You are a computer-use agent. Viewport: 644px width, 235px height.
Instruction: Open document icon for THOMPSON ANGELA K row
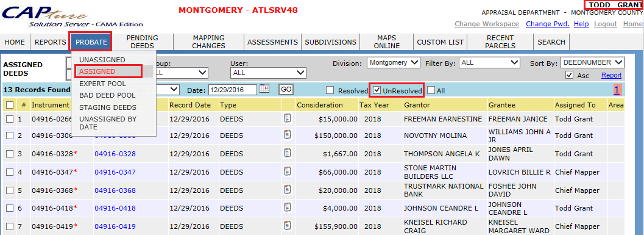[x=288, y=153]
